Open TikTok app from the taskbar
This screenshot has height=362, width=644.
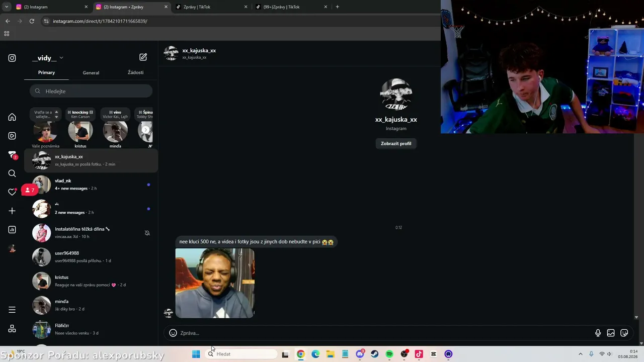pos(419,354)
